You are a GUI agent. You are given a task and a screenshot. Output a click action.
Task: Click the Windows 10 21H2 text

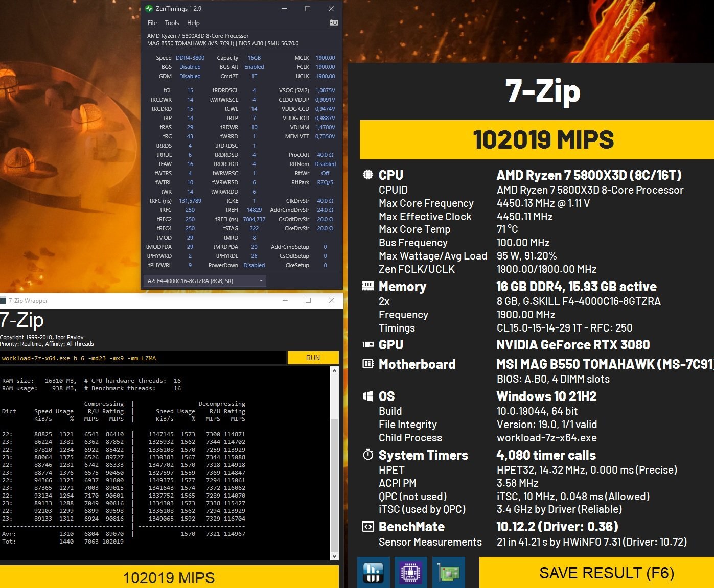546,396
